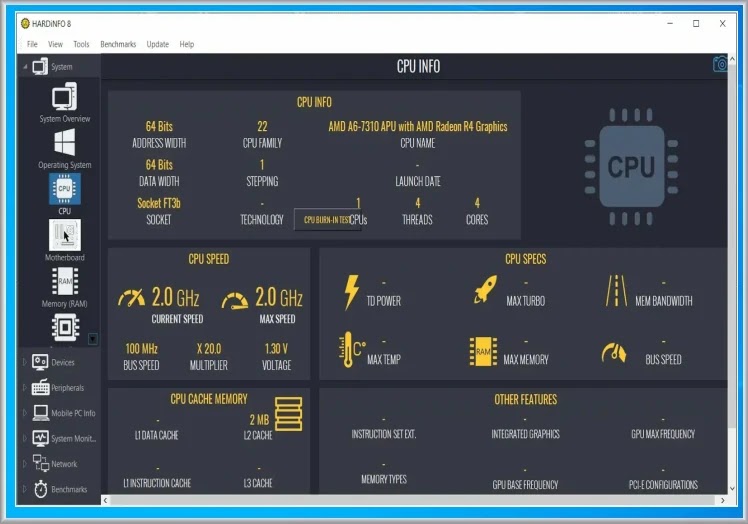Open the Benchmarks menu in menu bar

[118, 44]
